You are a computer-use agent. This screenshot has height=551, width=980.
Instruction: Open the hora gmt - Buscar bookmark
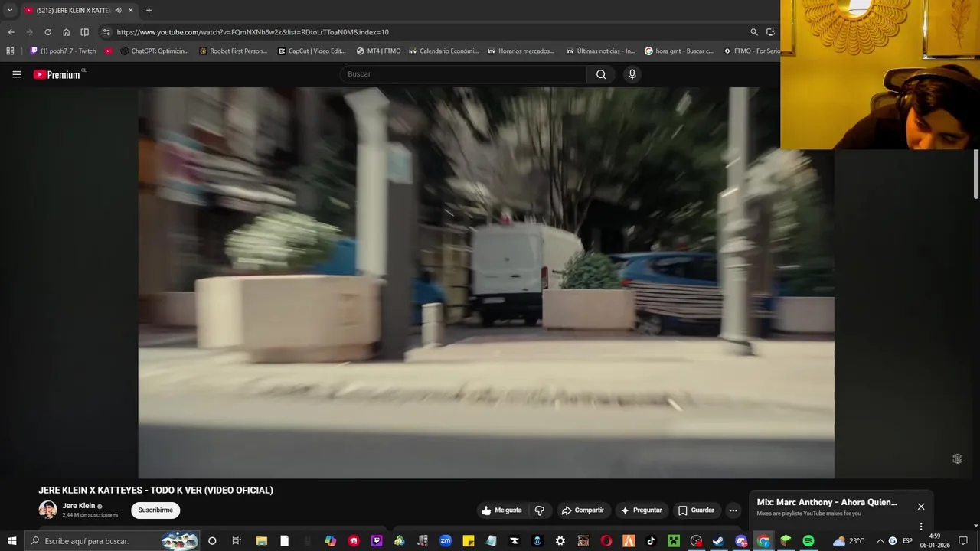(x=679, y=51)
